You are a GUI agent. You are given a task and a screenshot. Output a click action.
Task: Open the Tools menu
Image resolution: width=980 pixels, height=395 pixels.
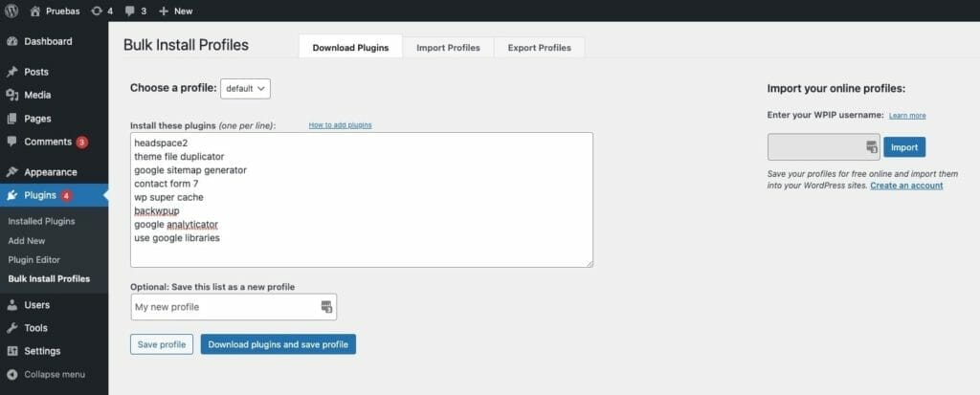point(35,327)
